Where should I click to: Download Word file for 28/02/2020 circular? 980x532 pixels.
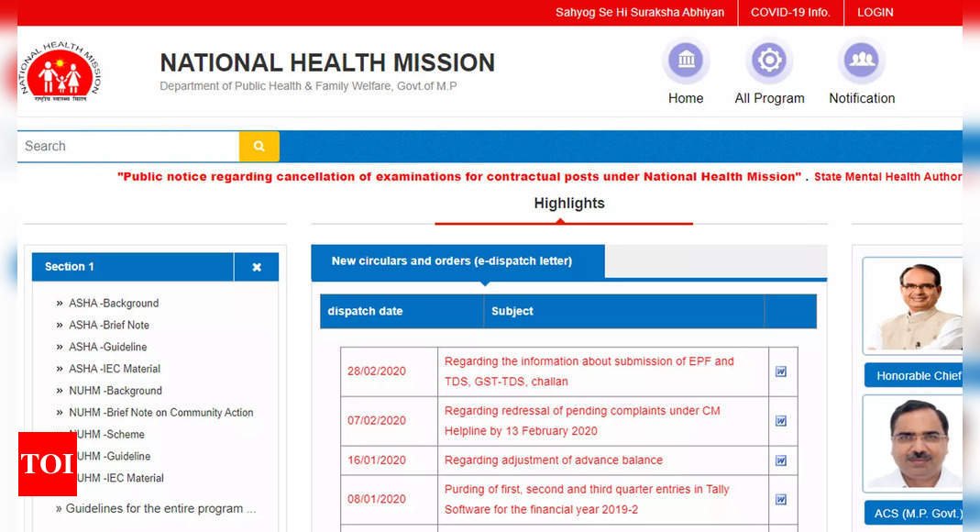(x=781, y=371)
